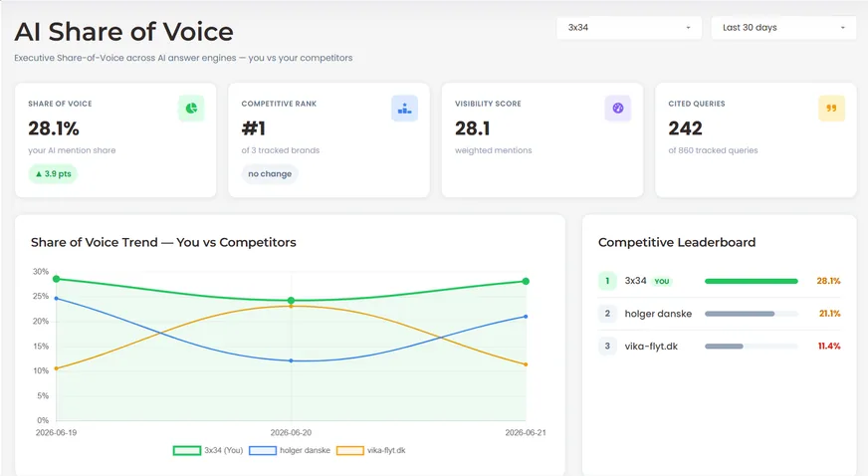Screen dimensions: 868x476
Task: Click the rank 1 badge in leaderboard
Action: pos(607,281)
